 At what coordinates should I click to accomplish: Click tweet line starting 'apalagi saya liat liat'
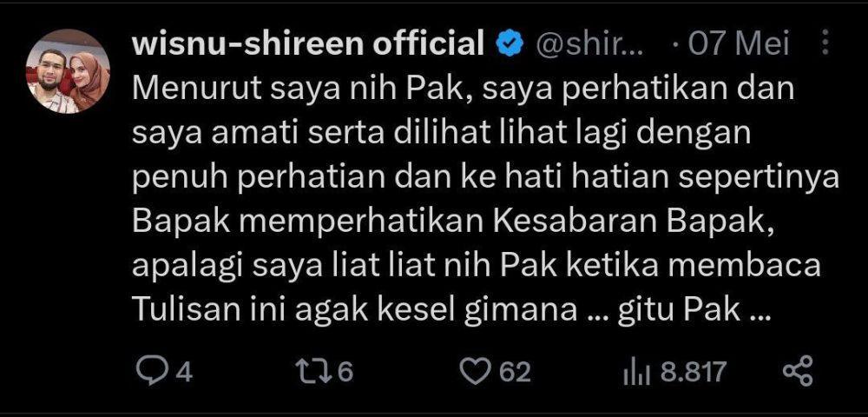[477, 268]
